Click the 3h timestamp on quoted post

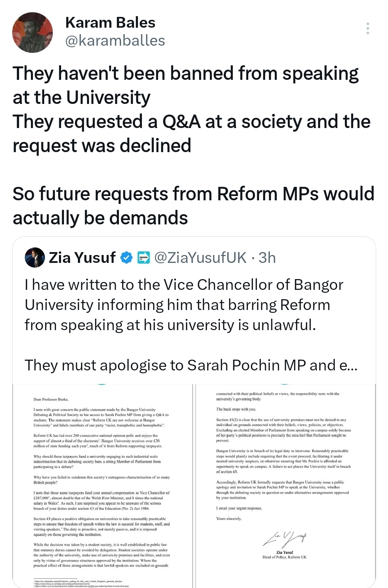tap(267, 258)
